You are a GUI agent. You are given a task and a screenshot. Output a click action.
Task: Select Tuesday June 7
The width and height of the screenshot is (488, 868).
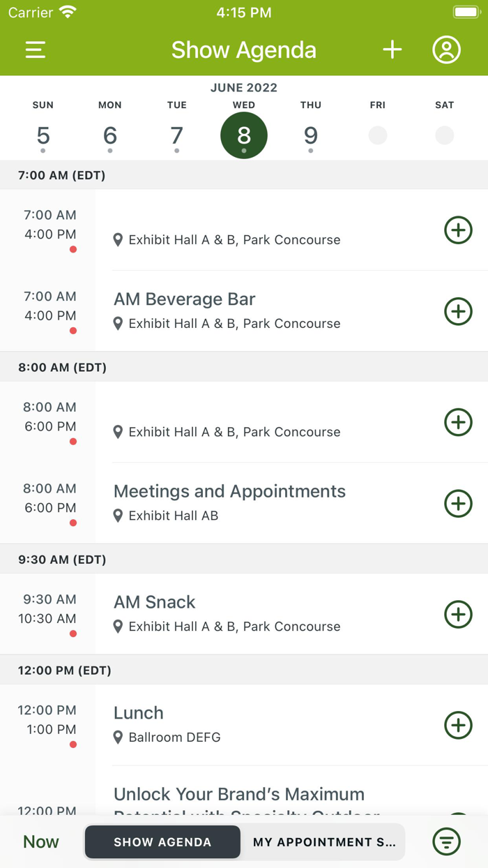177,135
